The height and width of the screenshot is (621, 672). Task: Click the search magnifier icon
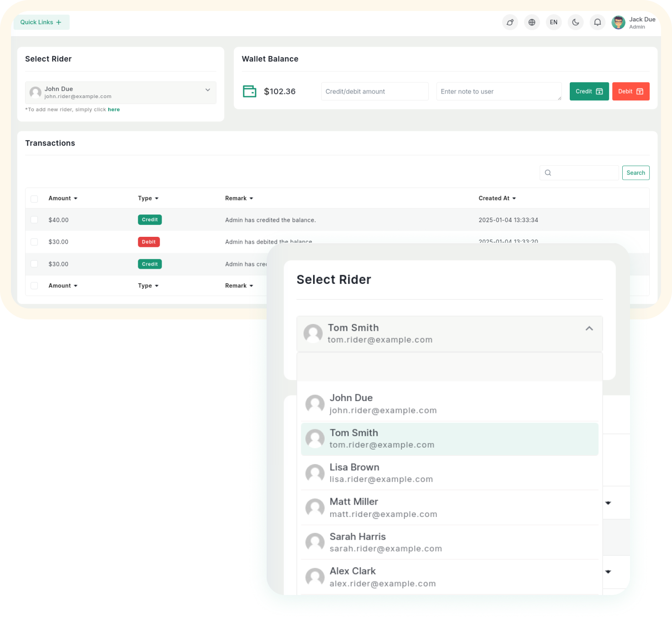548,173
